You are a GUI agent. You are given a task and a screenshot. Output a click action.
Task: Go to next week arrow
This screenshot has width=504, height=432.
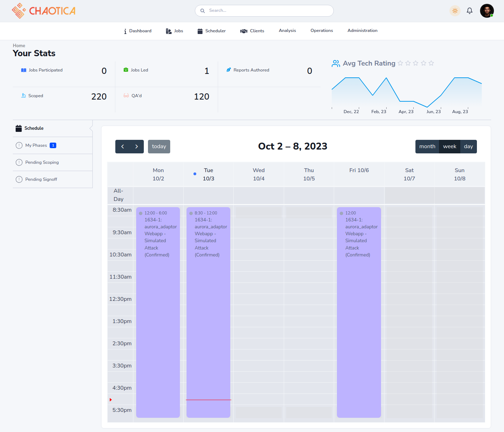(137, 146)
